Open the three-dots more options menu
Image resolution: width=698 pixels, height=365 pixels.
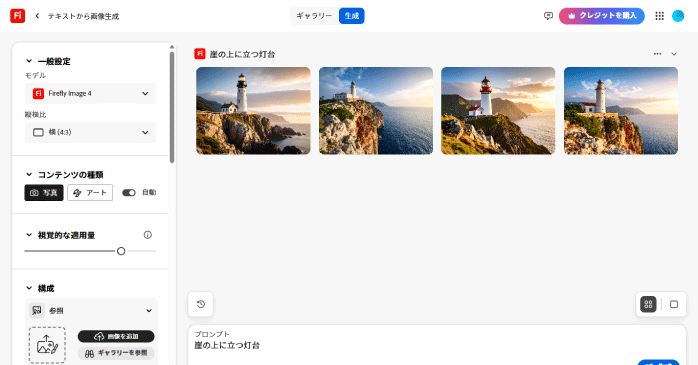coord(657,54)
